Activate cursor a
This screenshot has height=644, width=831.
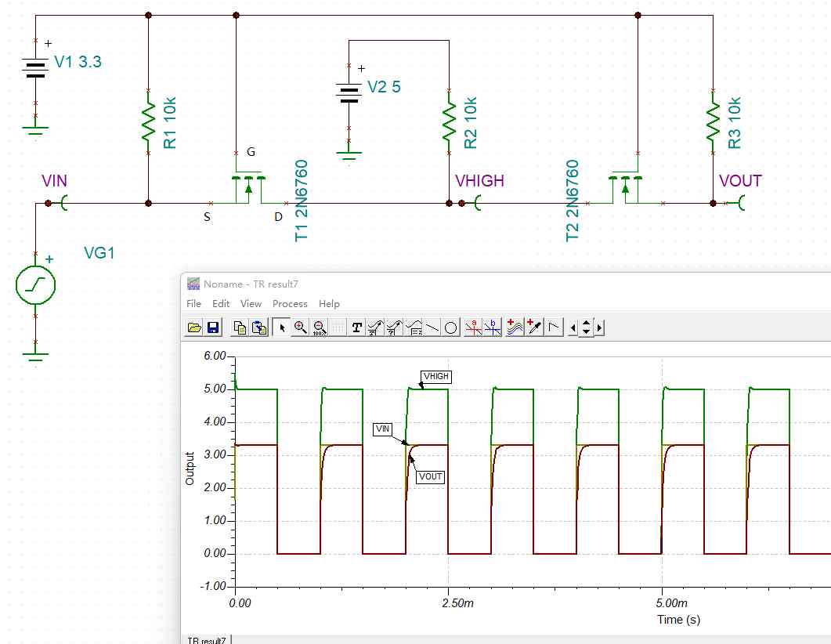coord(473,327)
